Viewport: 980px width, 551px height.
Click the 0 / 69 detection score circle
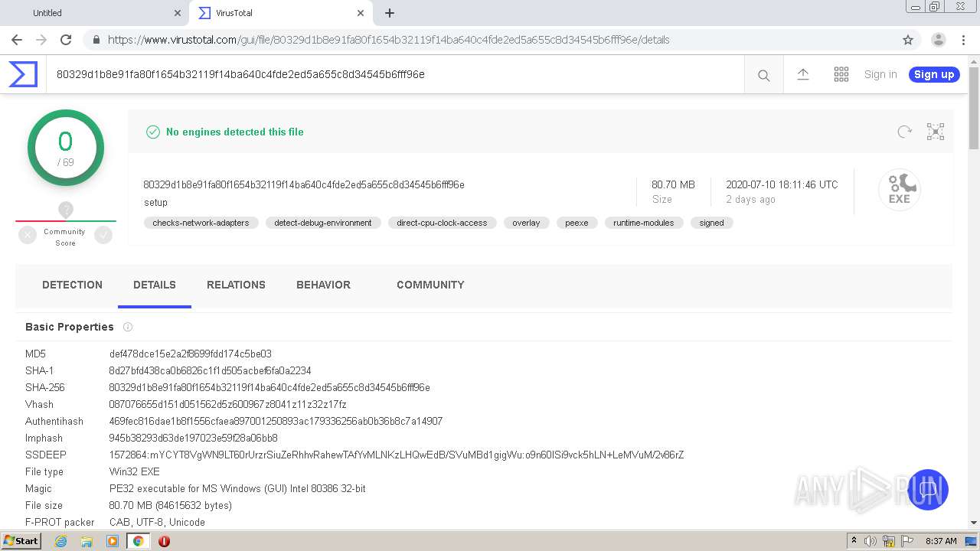point(66,148)
